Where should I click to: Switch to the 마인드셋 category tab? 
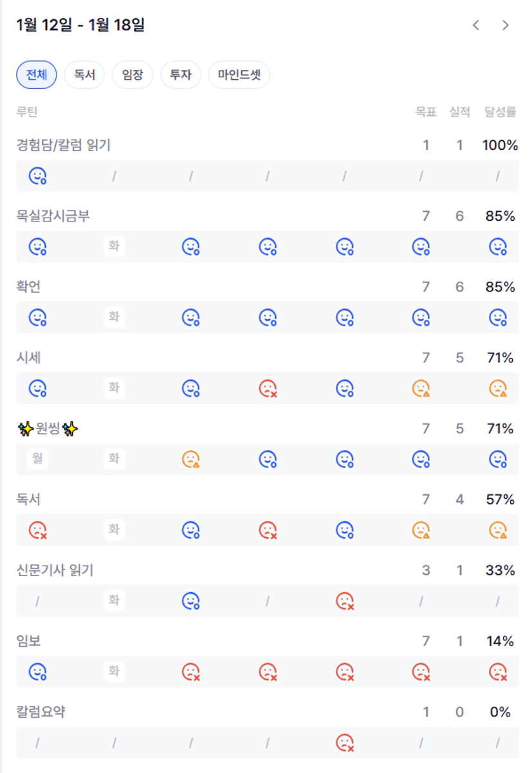[239, 75]
